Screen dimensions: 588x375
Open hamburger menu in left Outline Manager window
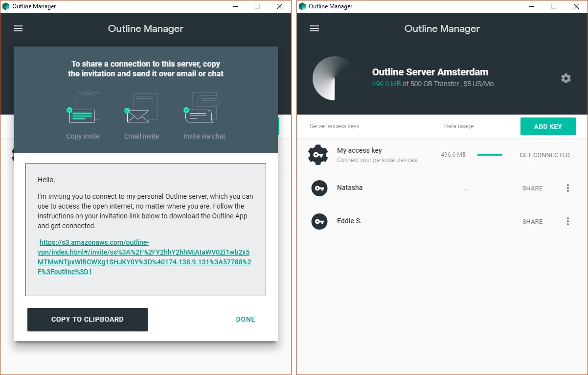point(18,28)
